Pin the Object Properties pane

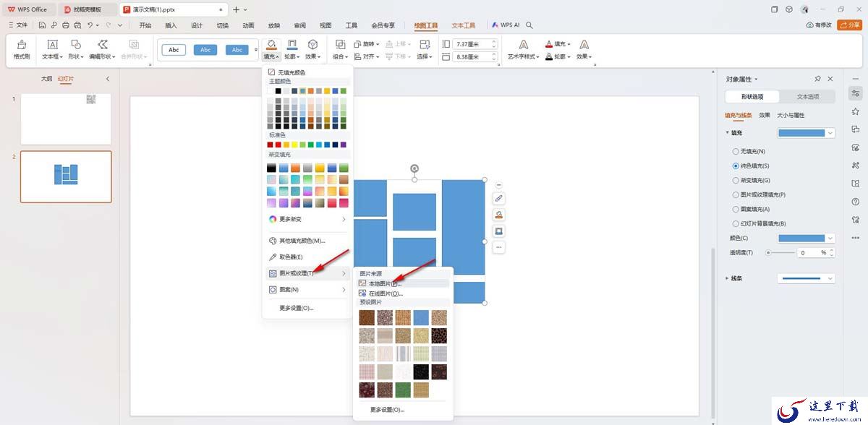pos(817,79)
